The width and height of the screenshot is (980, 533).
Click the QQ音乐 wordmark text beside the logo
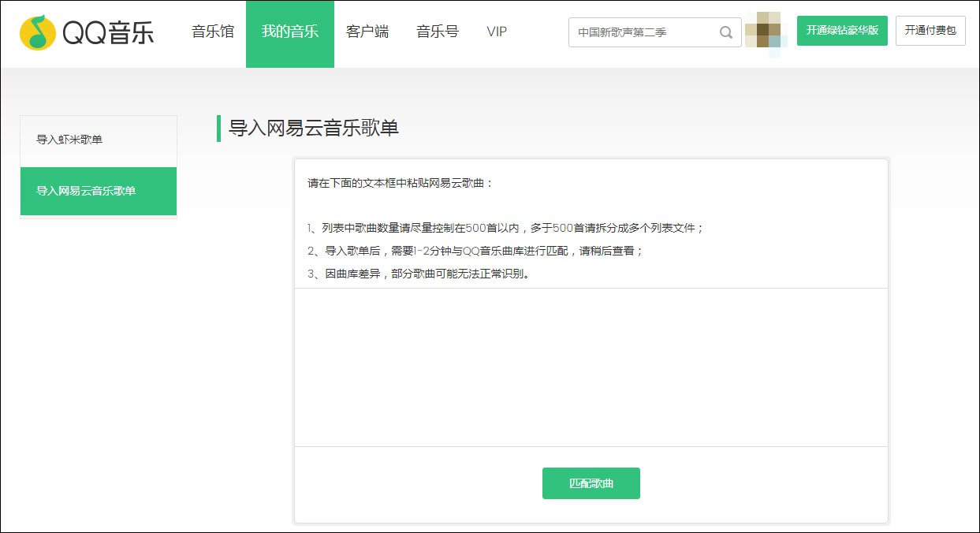(109, 32)
